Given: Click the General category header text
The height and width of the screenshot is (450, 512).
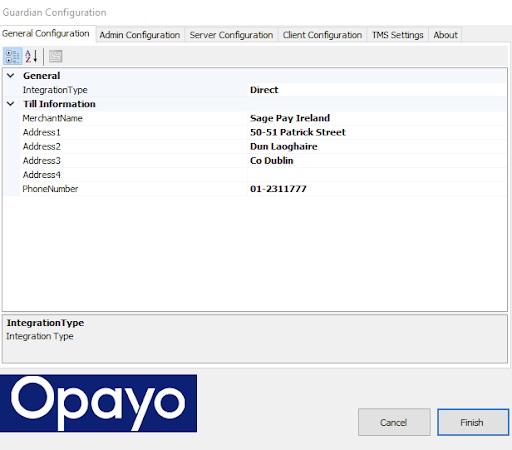Looking at the screenshot, I should [42, 76].
